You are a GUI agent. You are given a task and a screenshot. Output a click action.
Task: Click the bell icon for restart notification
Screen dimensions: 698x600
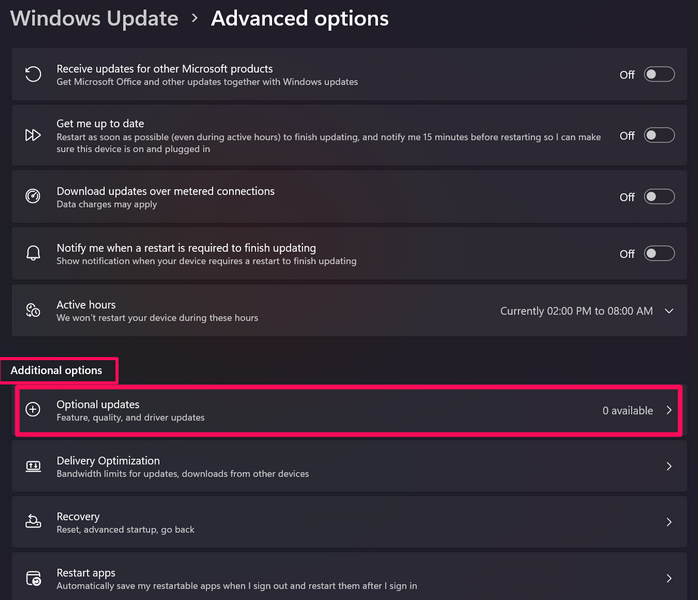33,254
